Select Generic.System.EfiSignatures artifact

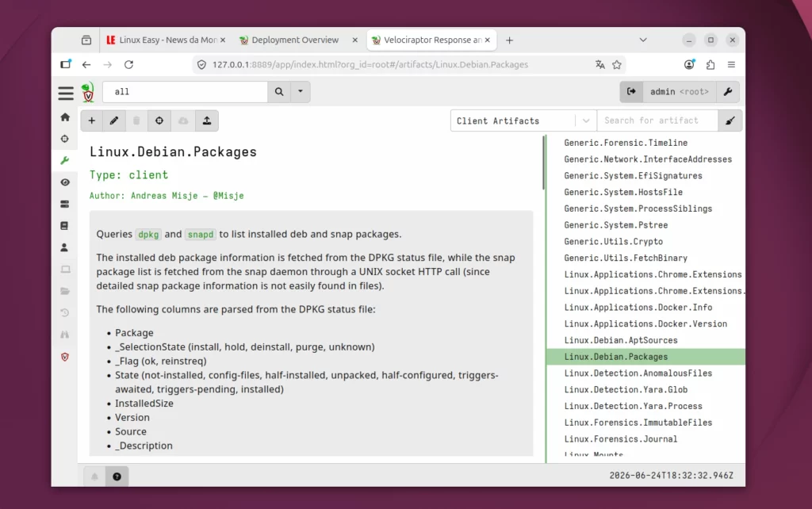633,175
